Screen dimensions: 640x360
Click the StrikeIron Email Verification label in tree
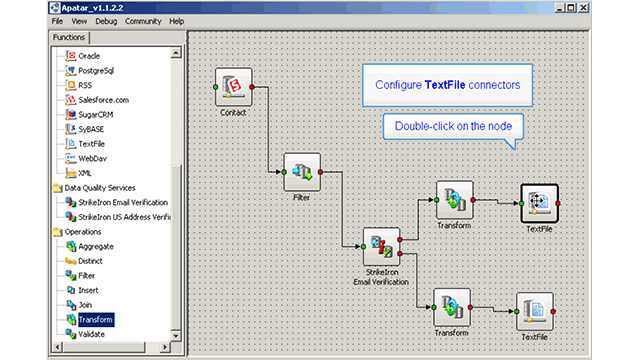point(123,202)
